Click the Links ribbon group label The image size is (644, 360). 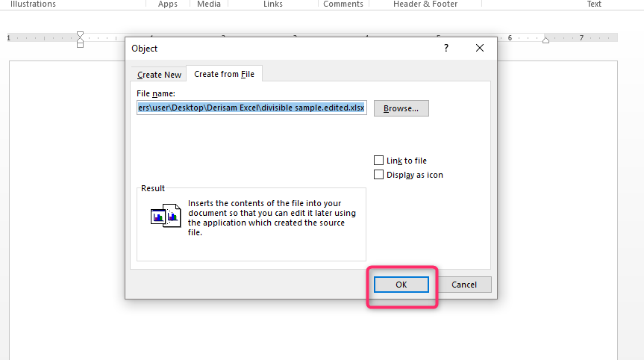pos(272,4)
